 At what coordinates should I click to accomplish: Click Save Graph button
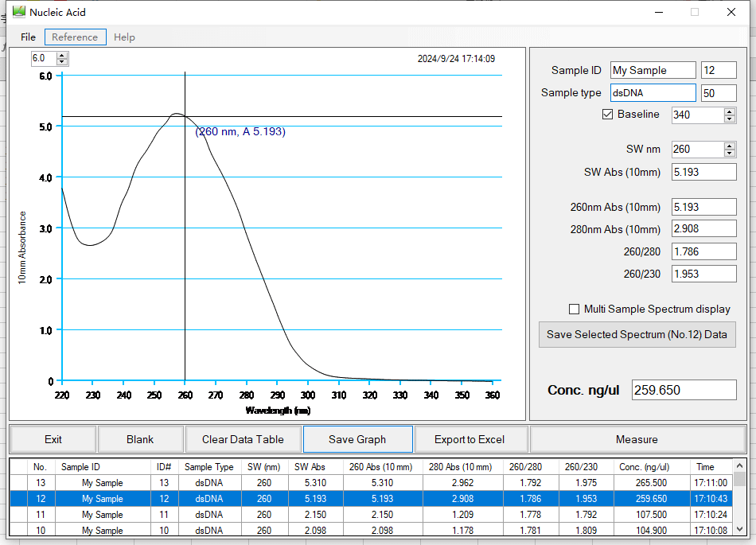click(x=357, y=439)
